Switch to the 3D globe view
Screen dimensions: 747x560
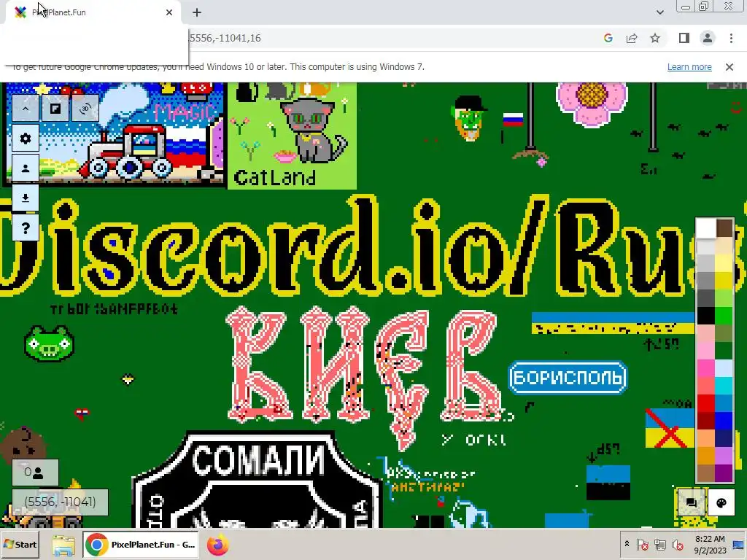pyautogui.click(x=85, y=109)
